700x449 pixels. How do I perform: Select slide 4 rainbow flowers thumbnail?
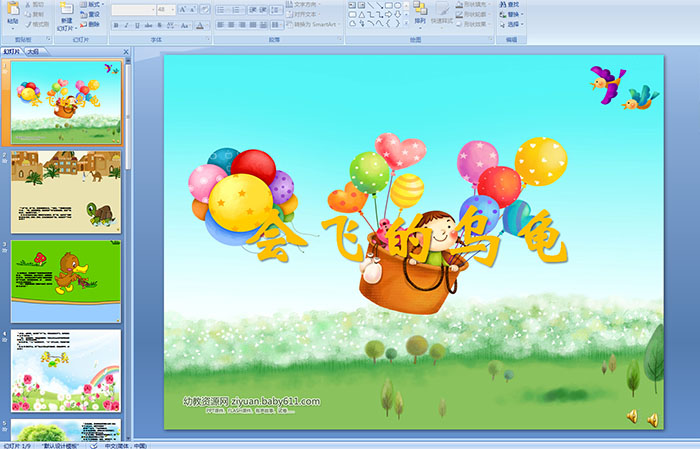(66, 370)
